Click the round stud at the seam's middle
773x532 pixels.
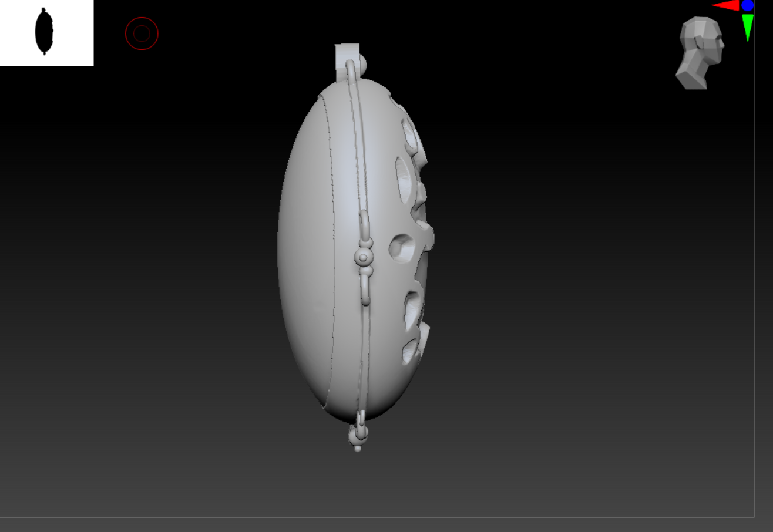tap(363, 257)
